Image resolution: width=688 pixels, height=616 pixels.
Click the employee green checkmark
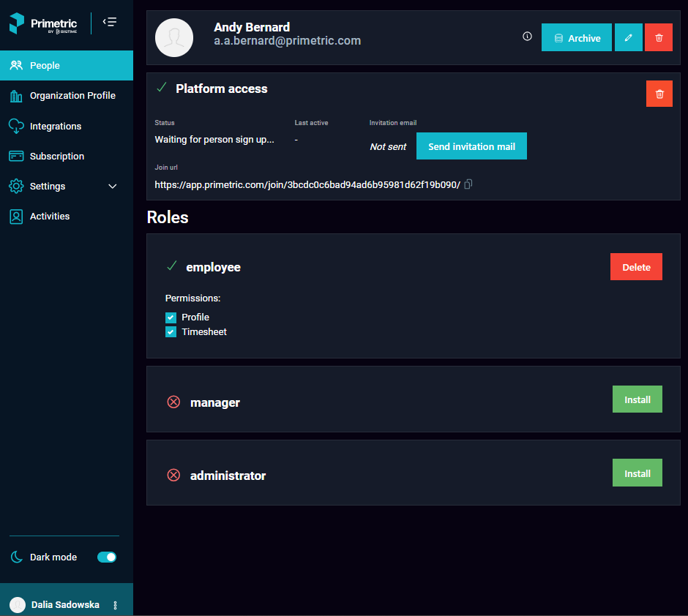(x=172, y=266)
